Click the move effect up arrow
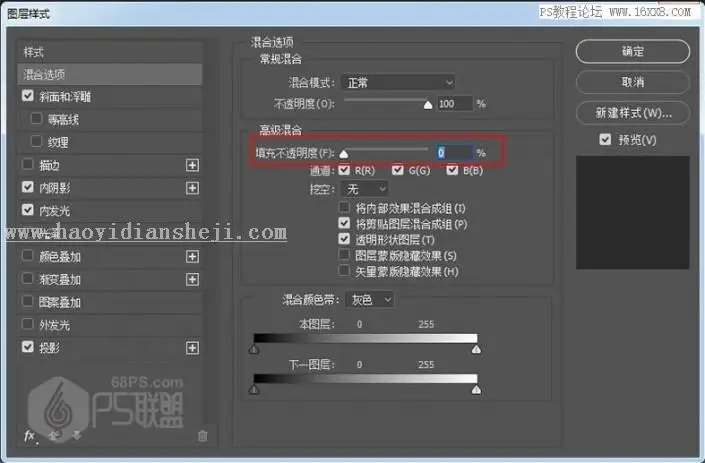Screen dimensions: 705x463 [54, 436]
